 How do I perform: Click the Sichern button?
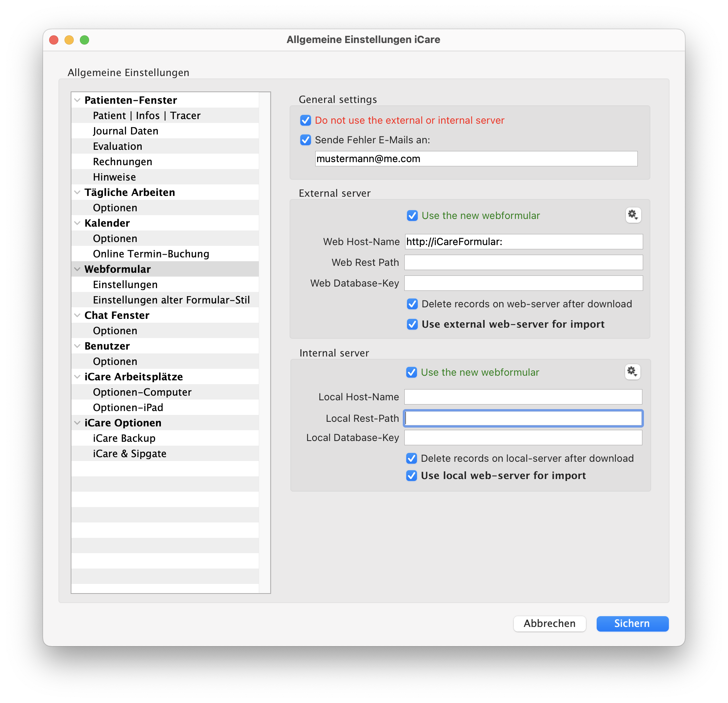(x=632, y=623)
